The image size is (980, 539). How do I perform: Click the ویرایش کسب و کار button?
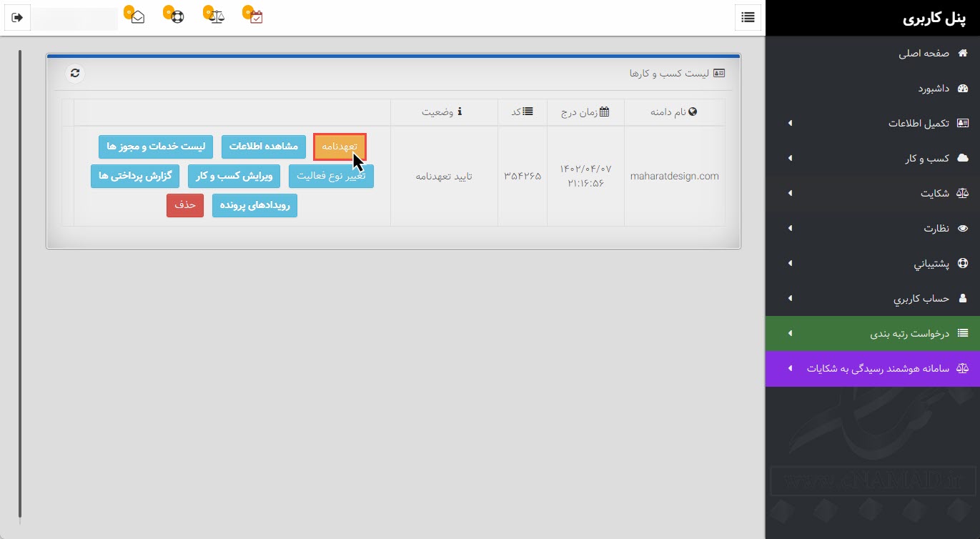tap(234, 176)
